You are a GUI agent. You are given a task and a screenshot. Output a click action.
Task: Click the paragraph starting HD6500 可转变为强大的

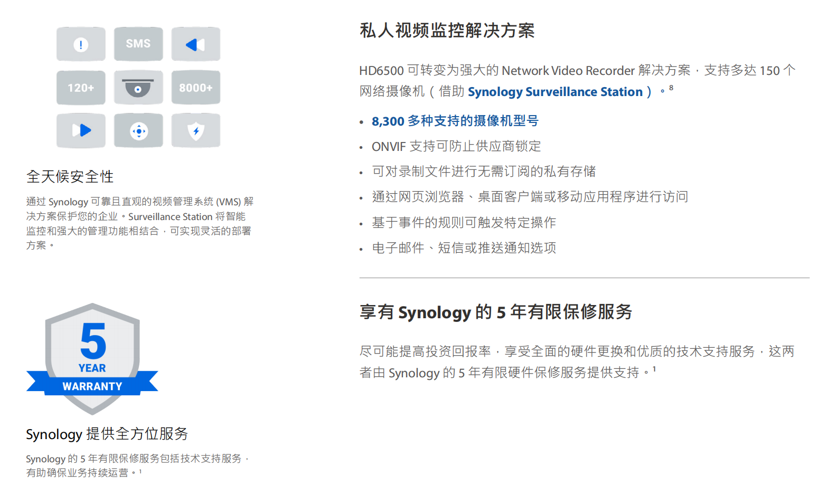point(578,81)
